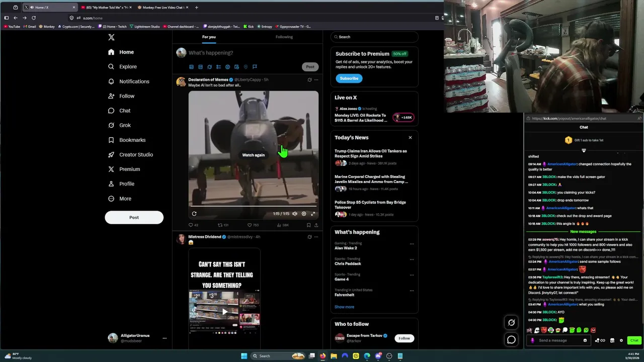
Task: Bookmark the Declaration of Memes post
Action: tap(308, 225)
